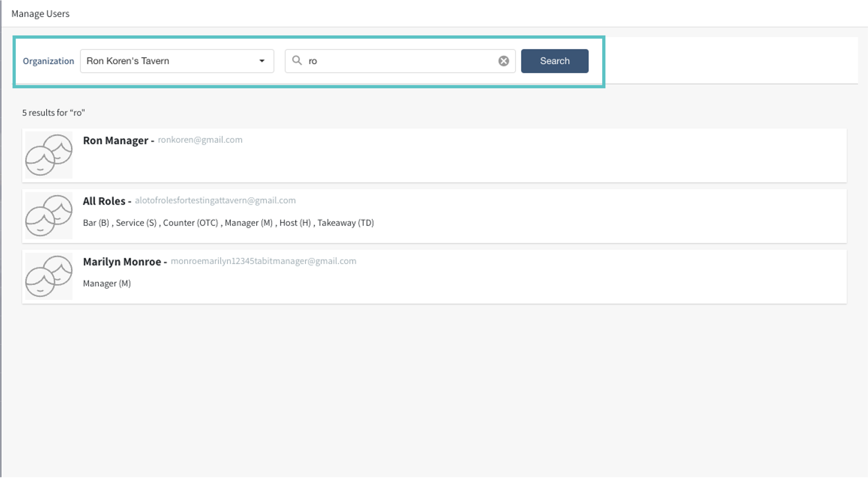This screenshot has width=868, height=478.
Task: Open the Marilyn Monroe user name
Action: (122, 262)
